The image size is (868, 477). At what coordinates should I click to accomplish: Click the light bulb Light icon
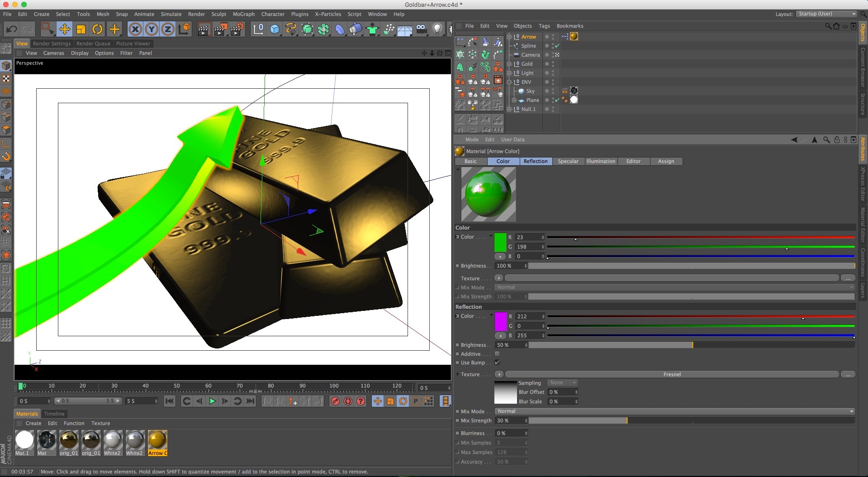pos(437,29)
